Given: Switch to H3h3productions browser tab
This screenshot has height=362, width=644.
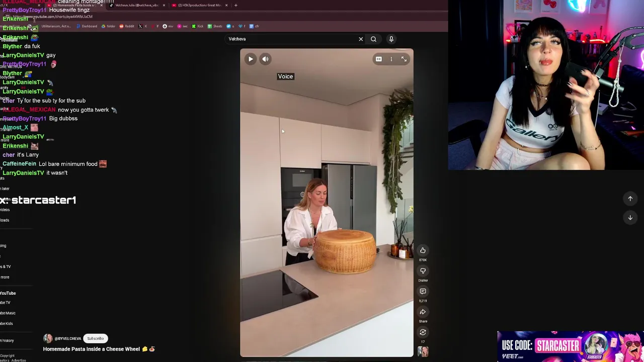Looking at the screenshot, I should click(199, 5).
